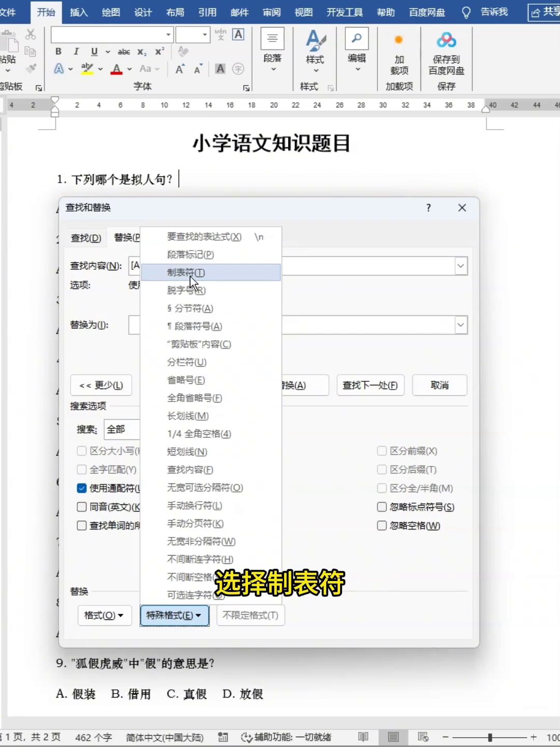The height and width of the screenshot is (747, 560).
Task: Adjust the zoom slider in status bar
Action: 489,737
